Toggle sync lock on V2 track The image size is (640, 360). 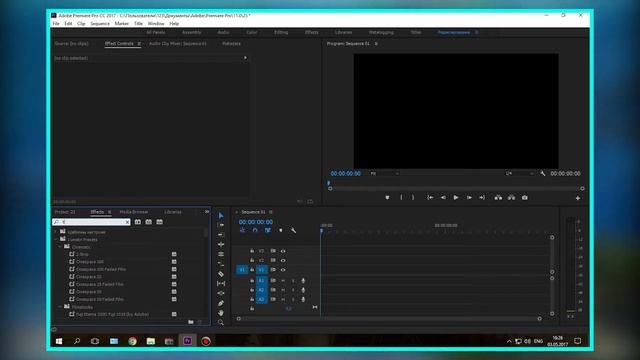click(x=273, y=260)
